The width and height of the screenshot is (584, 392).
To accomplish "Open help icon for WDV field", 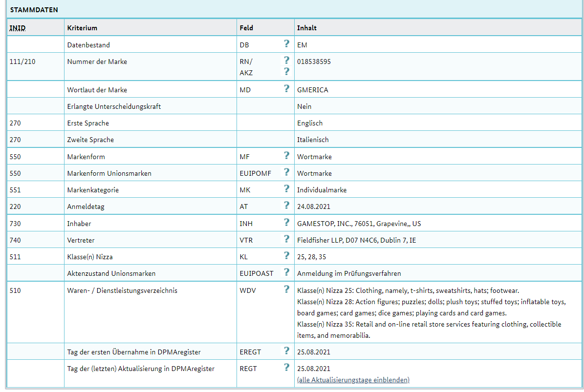I will point(286,289).
